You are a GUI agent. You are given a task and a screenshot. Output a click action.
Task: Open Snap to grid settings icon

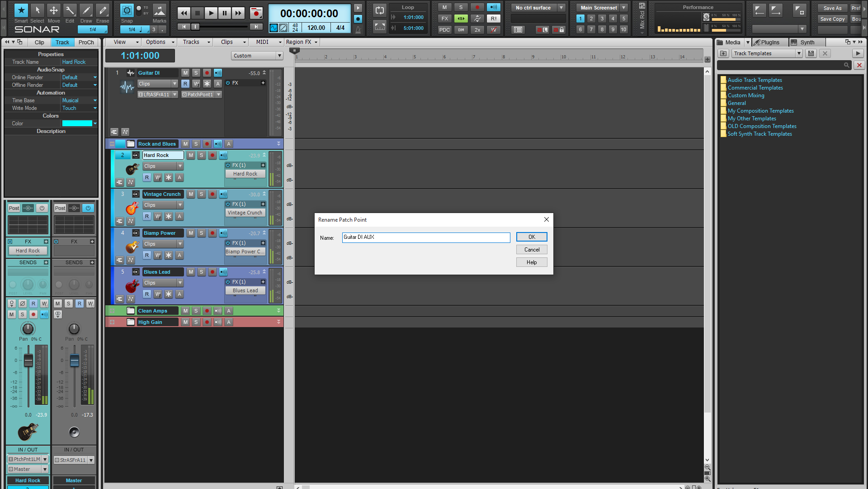pyautogui.click(x=127, y=10)
